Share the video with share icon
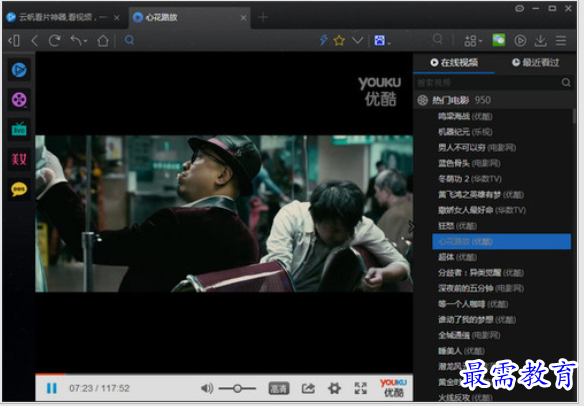This screenshot has height=406, width=584. coord(308,388)
